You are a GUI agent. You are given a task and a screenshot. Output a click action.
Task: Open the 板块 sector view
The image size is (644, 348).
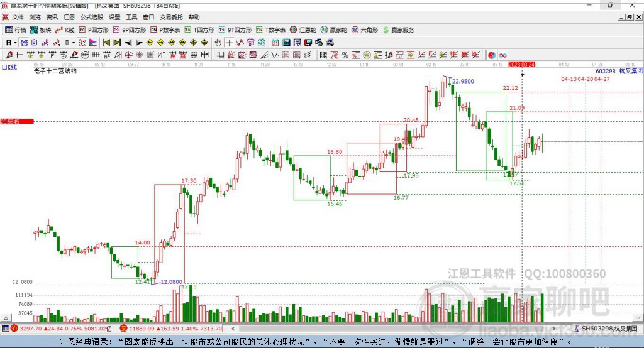41,30
